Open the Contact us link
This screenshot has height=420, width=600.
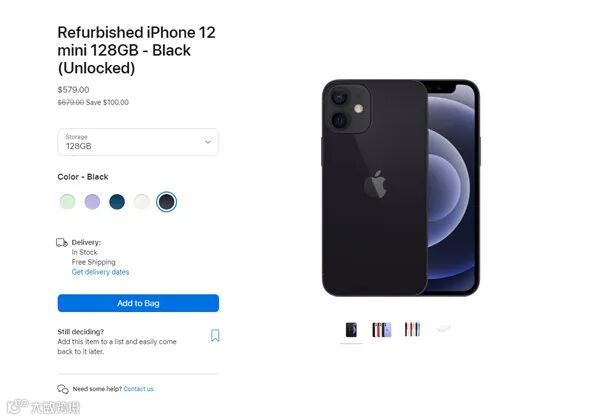[139, 389]
